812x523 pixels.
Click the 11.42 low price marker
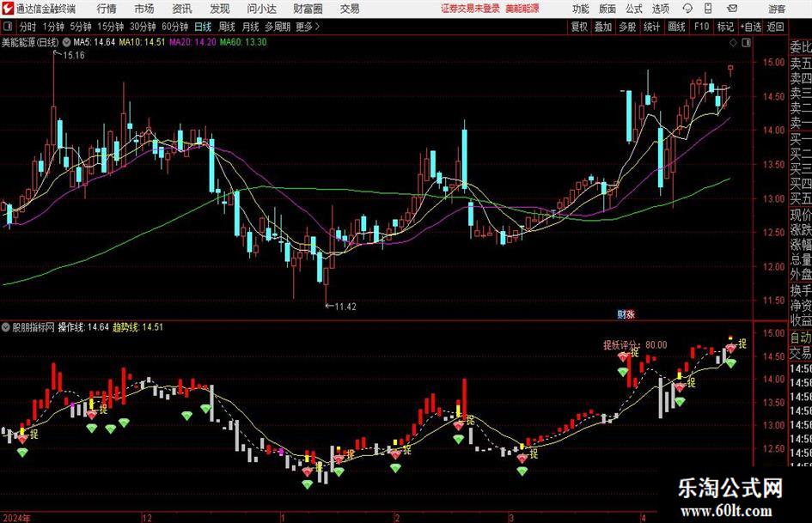pyautogui.click(x=345, y=307)
